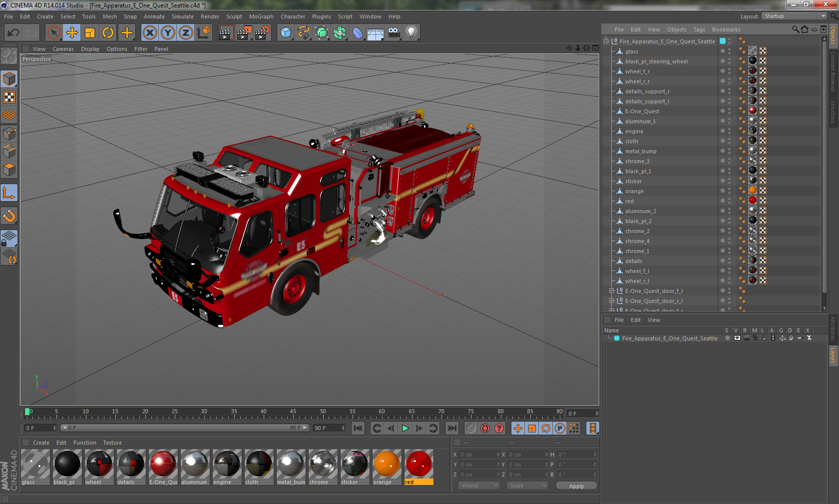Toggle visibility dots for cloth object
The height and width of the screenshot is (504, 839).
[729, 141]
